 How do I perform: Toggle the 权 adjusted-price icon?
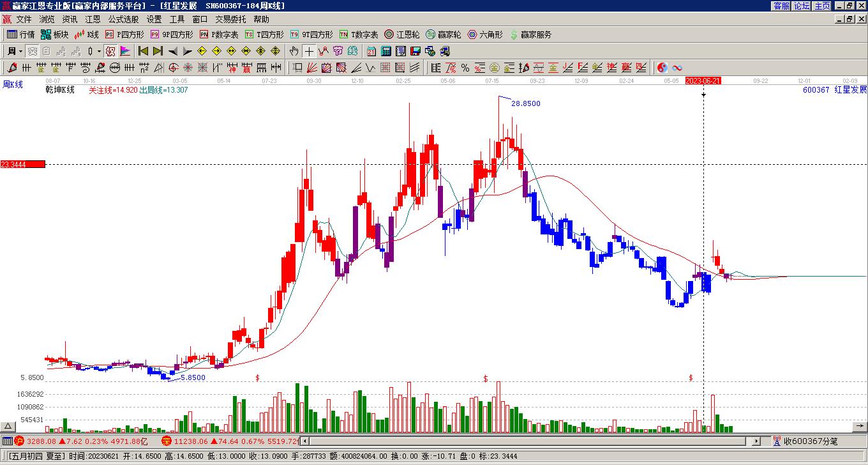[x=110, y=51]
